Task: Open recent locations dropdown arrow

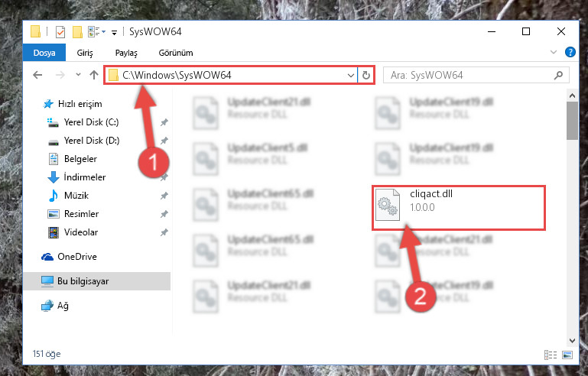Action: (78, 75)
